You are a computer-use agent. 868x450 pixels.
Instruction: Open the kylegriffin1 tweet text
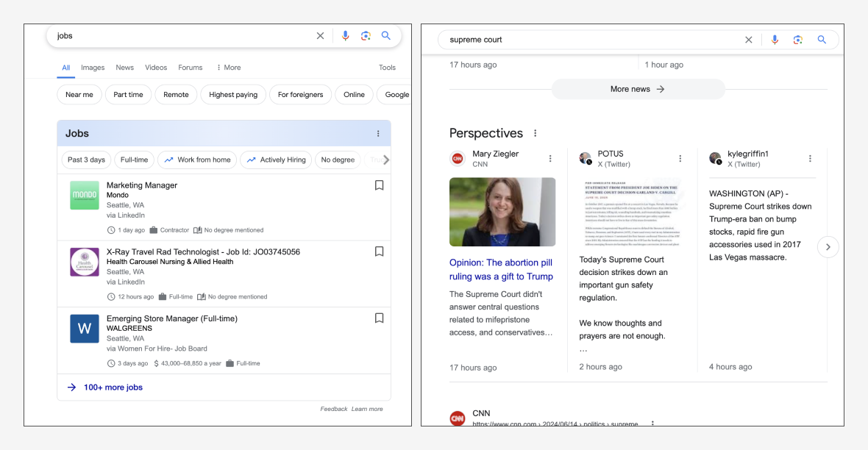click(760, 225)
